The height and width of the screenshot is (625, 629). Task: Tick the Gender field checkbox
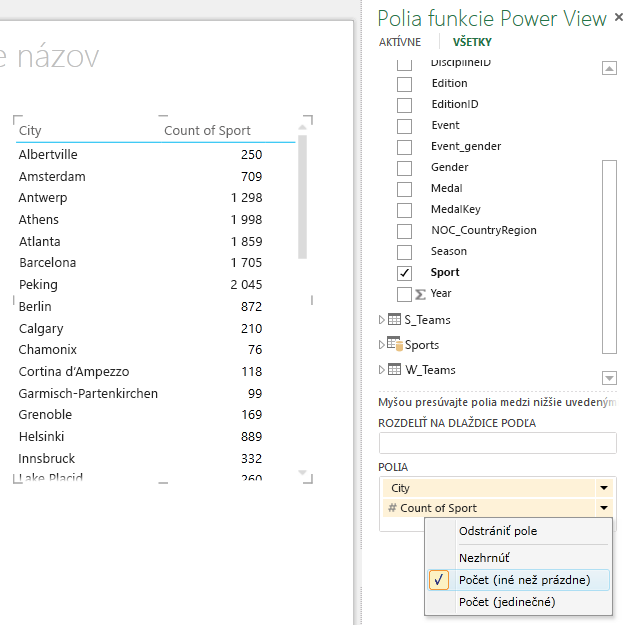pos(404,168)
